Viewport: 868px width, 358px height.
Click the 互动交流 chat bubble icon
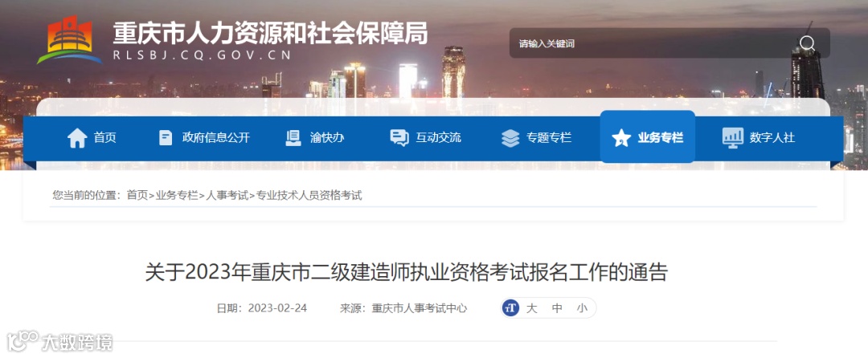pos(399,137)
